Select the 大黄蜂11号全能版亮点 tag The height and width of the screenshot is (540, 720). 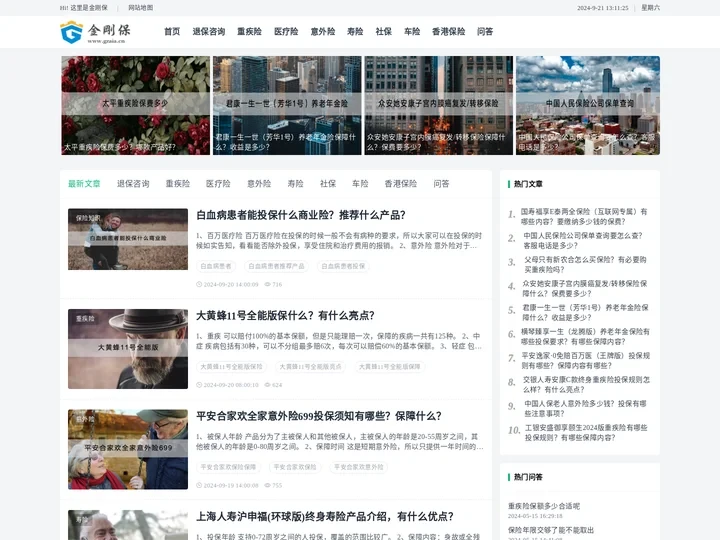point(310,367)
